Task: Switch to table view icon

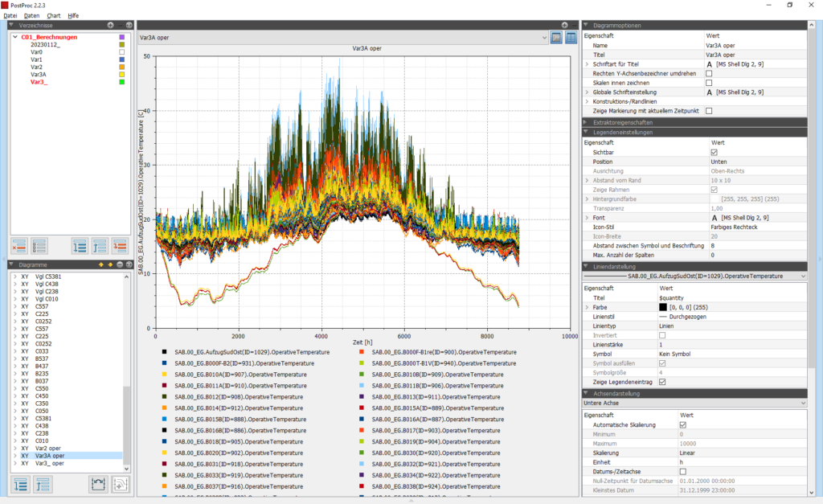Action: pos(571,37)
